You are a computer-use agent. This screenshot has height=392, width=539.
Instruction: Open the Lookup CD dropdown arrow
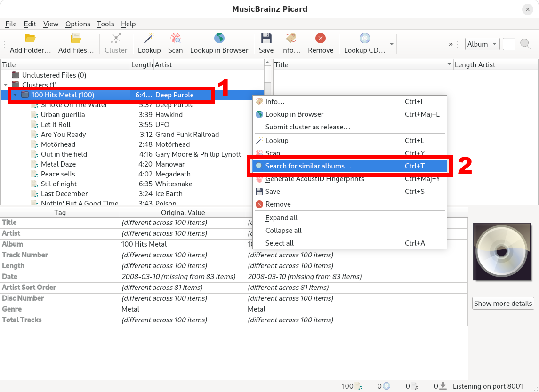pos(391,45)
